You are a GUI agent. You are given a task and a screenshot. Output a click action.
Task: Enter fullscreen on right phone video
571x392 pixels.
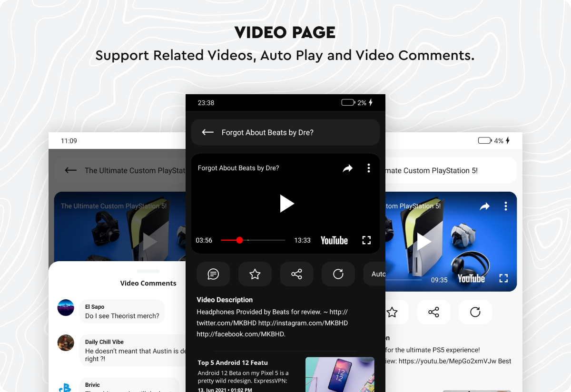coord(503,278)
